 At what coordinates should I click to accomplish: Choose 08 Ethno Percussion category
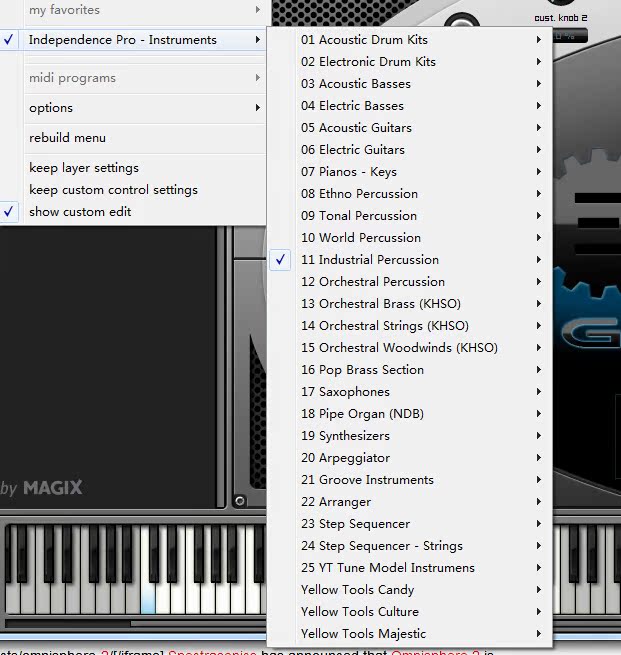point(410,194)
